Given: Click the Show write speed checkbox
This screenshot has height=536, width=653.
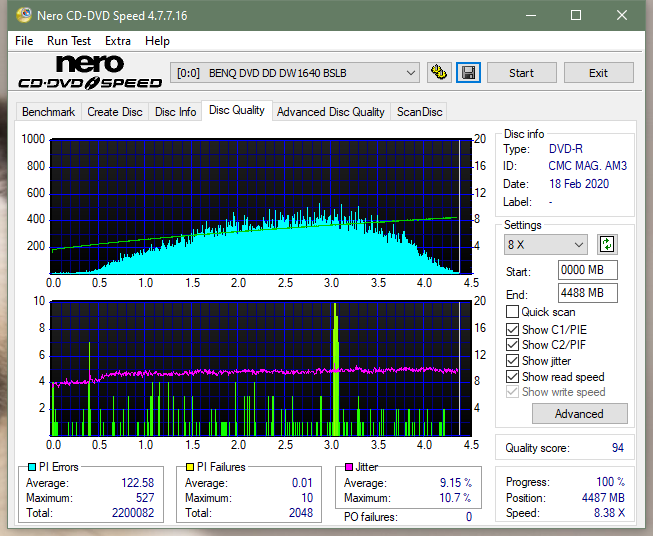Looking at the screenshot, I should pyautogui.click(x=512, y=392).
